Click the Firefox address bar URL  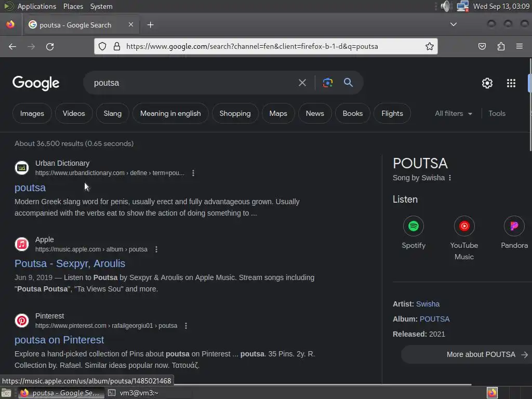(x=252, y=46)
